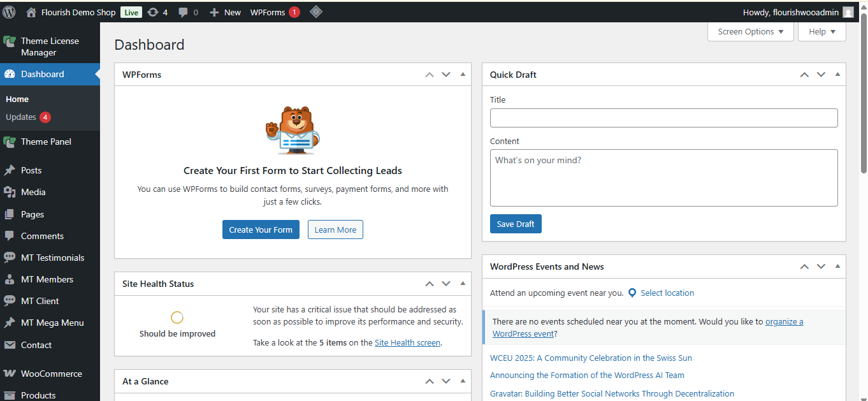Click the Theme Panel icon
The height and width of the screenshot is (401, 868).
pyautogui.click(x=10, y=142)
